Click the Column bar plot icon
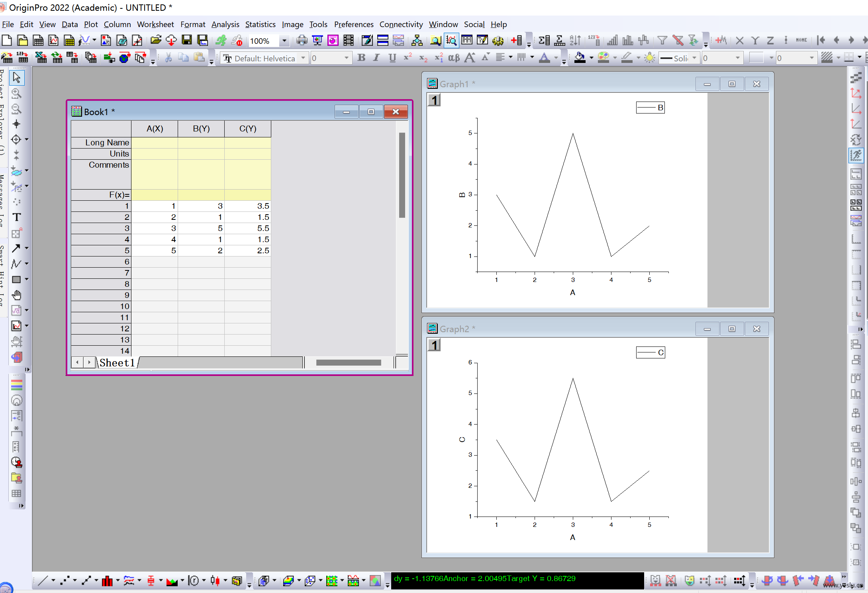Screen dimensions: 868x593 pos(107,581)
